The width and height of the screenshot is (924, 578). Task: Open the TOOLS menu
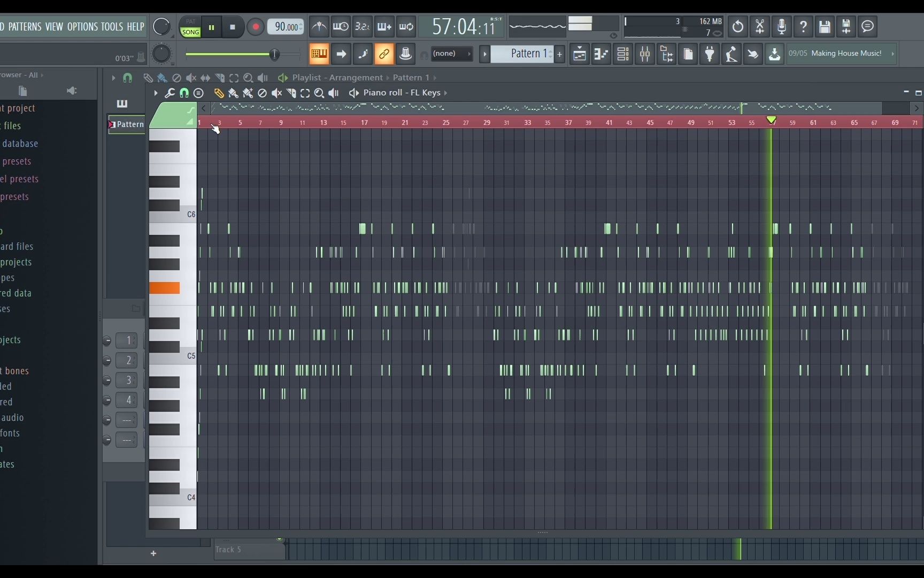pos(112,27)
